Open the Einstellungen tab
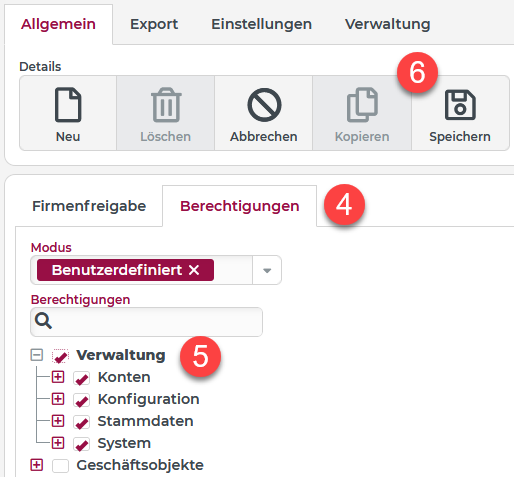The height and width of the screenshot is (477, 514). click(262, 24)
